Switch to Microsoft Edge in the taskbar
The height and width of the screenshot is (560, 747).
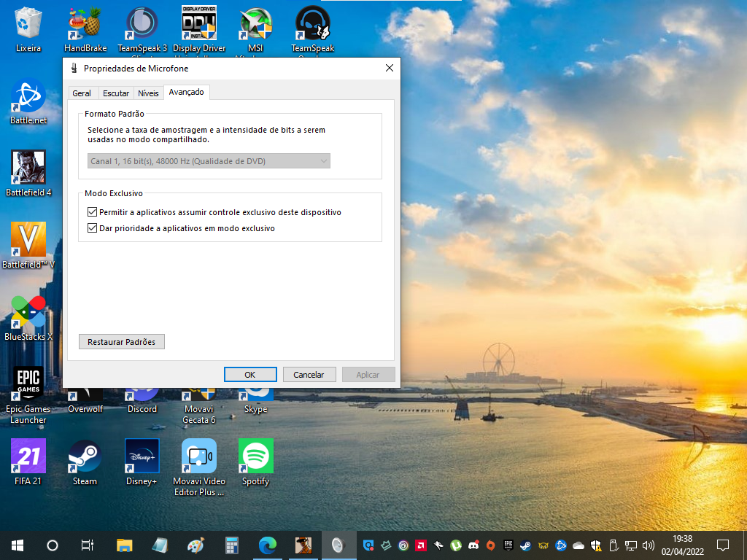pos(267,545)
